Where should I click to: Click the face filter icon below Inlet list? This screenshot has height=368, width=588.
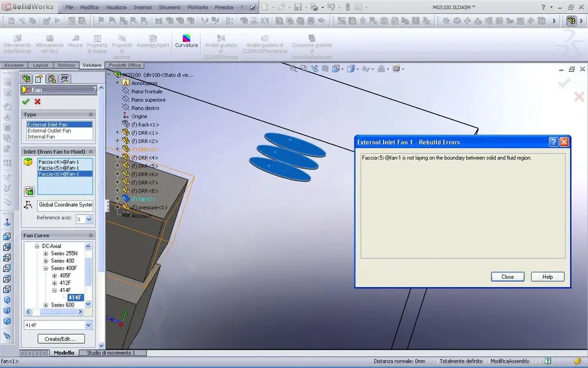coord(29,191)
